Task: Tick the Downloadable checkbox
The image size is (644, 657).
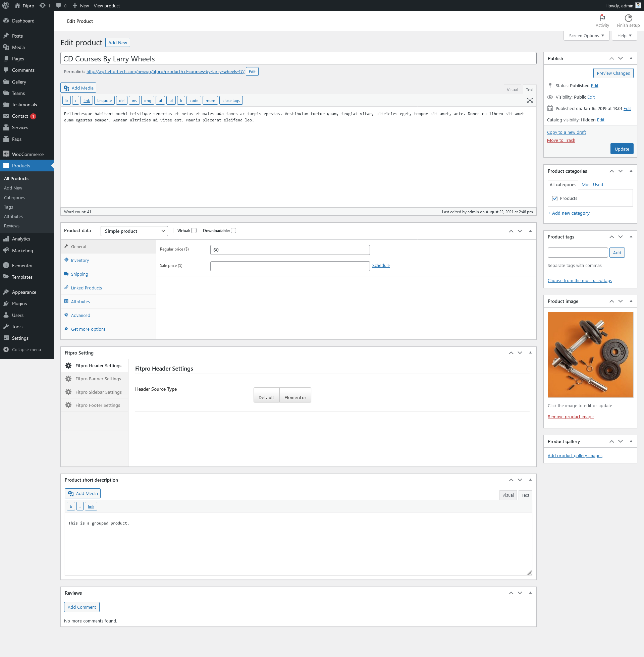Action: coord(233,231)
